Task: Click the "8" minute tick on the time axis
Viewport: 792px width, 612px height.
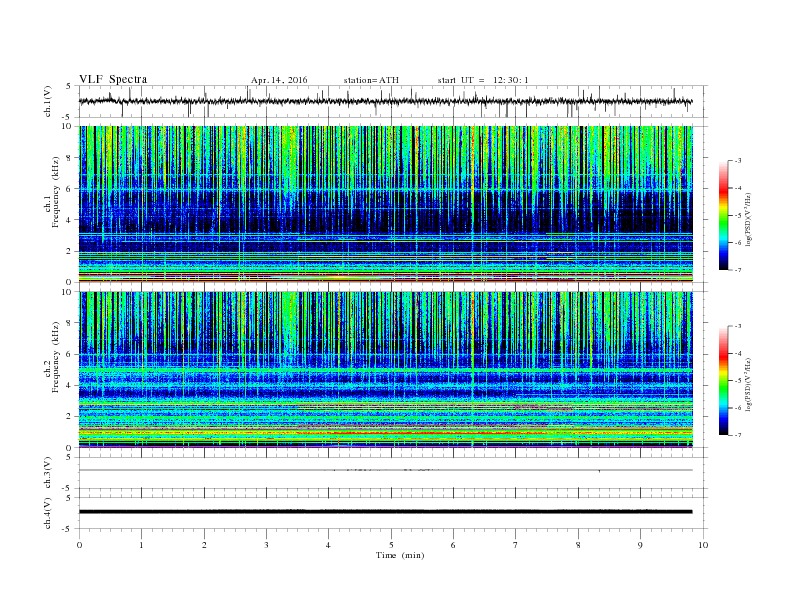Action: pyautogui.click(x=578, y=545)
